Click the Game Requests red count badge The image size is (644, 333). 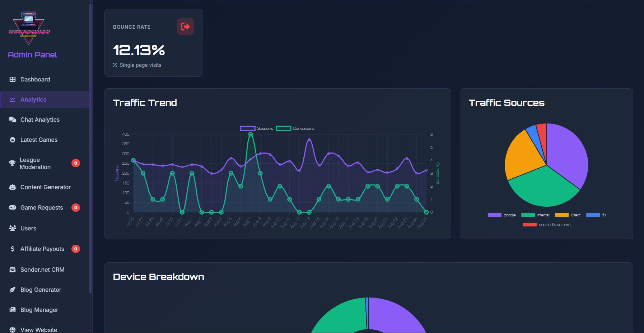click(x=76, y=207)
